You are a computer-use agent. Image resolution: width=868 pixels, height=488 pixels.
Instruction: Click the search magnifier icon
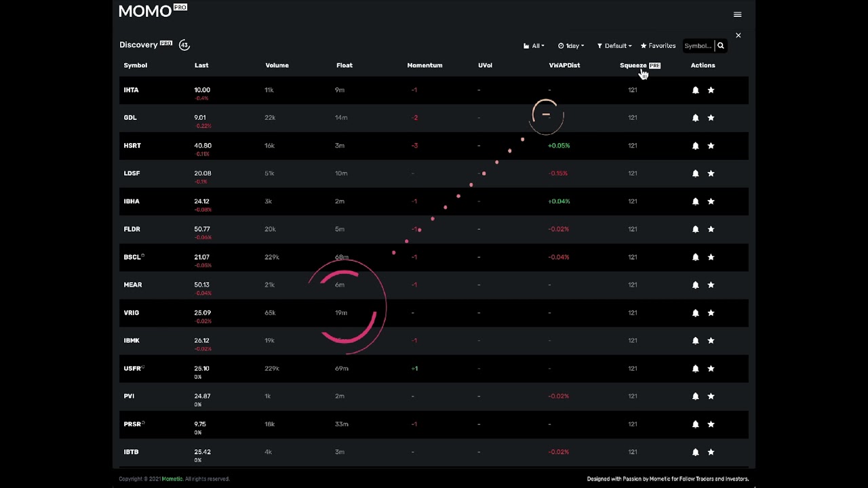tap(721, 46)
